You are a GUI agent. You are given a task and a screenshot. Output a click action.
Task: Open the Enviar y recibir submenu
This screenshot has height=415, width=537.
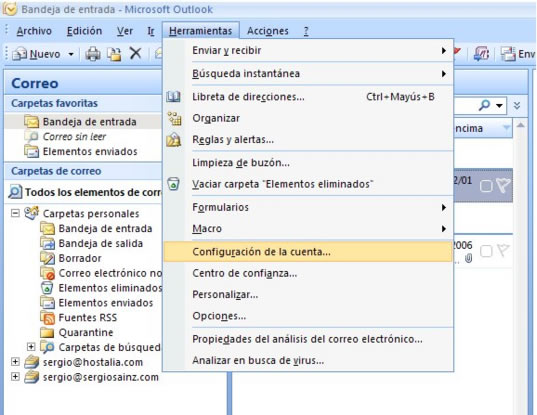(308, 50)
